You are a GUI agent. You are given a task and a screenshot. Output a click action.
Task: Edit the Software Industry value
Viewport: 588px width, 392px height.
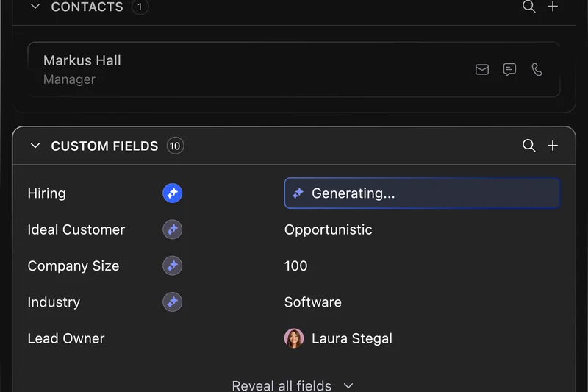coord(312,302)
